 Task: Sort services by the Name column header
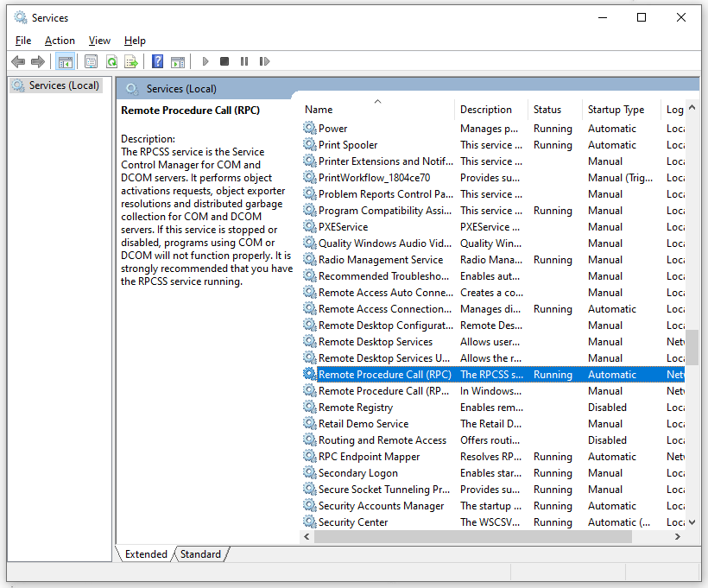(x=318, y=109)
